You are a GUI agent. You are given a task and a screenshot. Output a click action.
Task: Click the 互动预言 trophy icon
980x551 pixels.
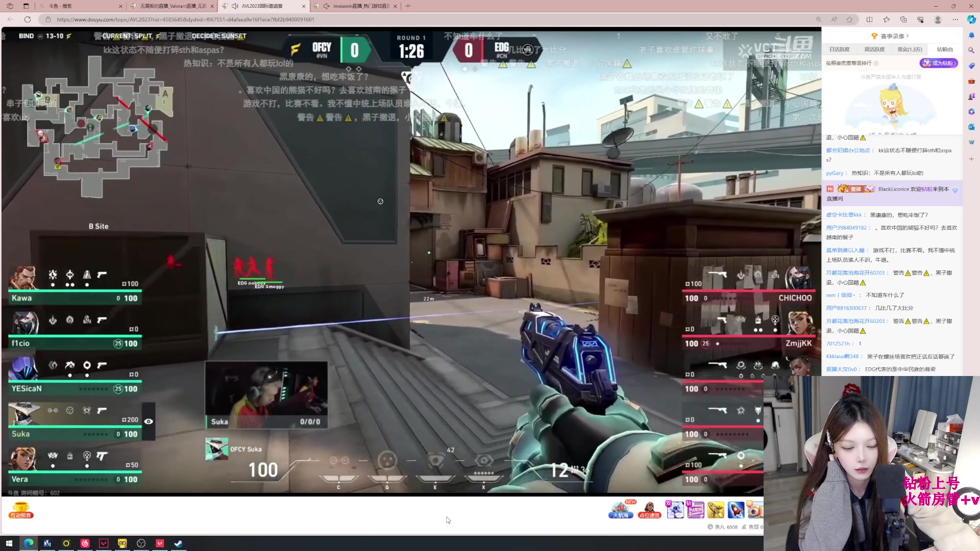[x=20, y=509]
